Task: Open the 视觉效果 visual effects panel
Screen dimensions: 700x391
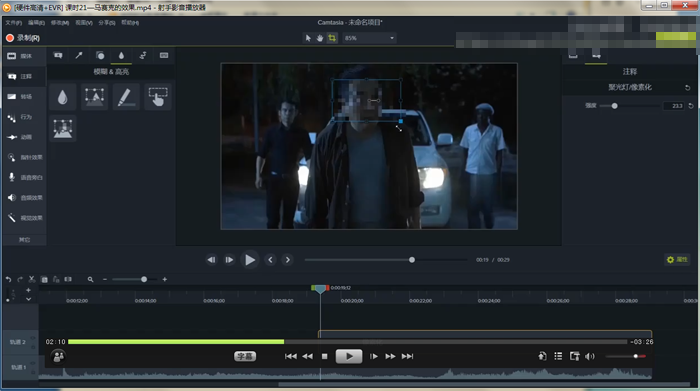Action: (x=24, y=218)
